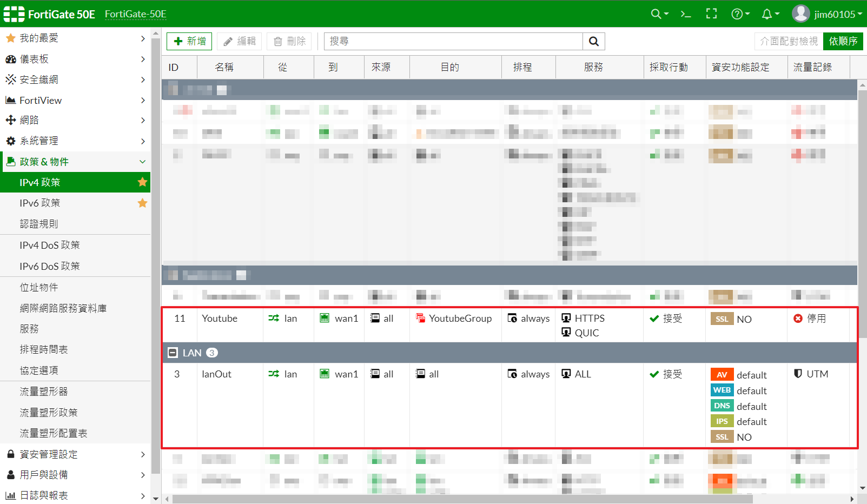Open the CLI console icon
The height and width of the screenshot is (504, 867).
point(686,14)
